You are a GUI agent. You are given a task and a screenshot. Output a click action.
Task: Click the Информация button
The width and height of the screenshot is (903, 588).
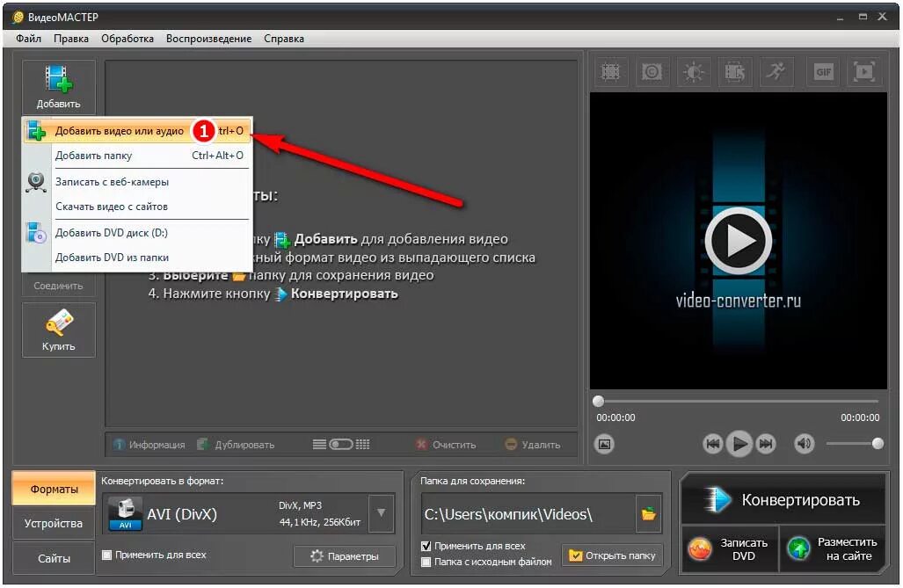pos(149,445)
